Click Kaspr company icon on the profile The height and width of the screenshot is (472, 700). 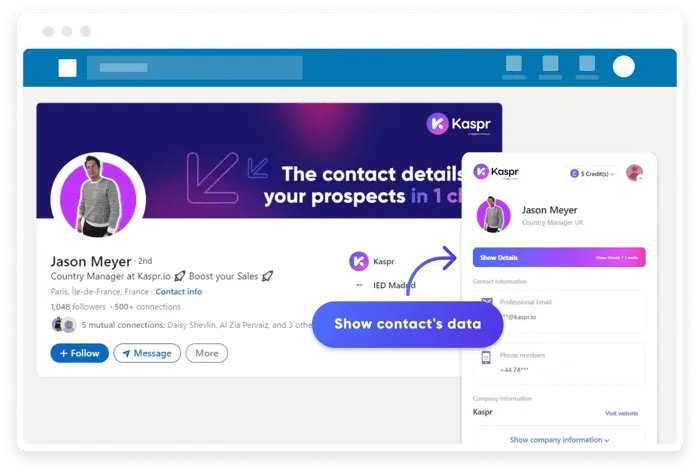pyautogui.click(x=358, y=261)
